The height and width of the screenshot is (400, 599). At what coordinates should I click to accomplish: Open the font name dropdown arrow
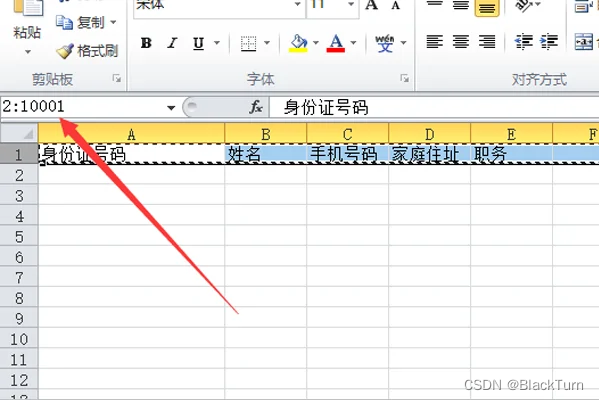298,5
